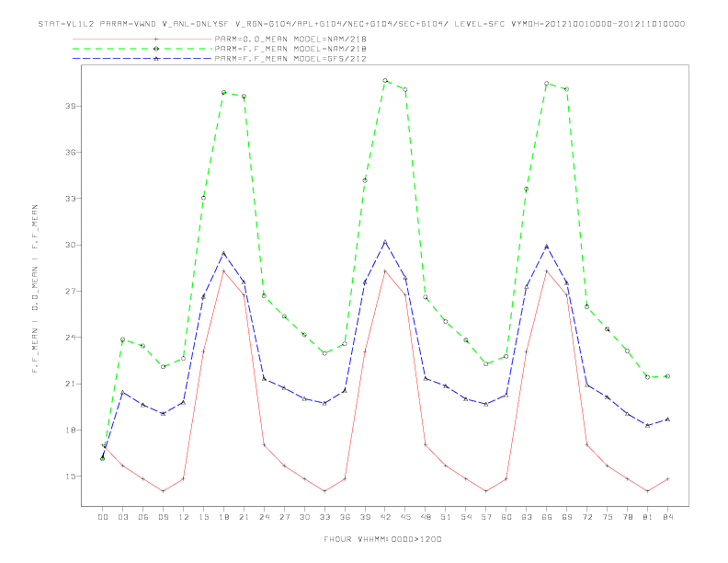
Task: Click x-axis forecast hour label 54
Action: pyautogui.click(x=466, y=517)
